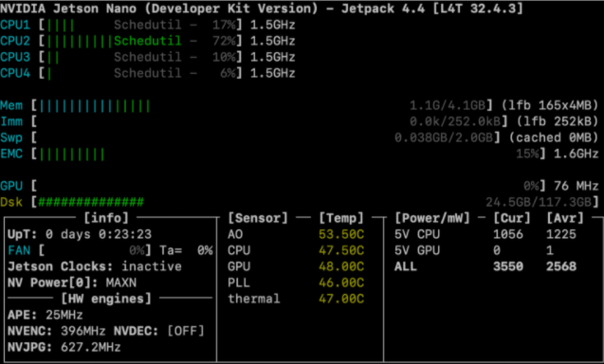The image size is (604, 364).
Task: Click the Swp label
Action: click(x=11, y=137)
